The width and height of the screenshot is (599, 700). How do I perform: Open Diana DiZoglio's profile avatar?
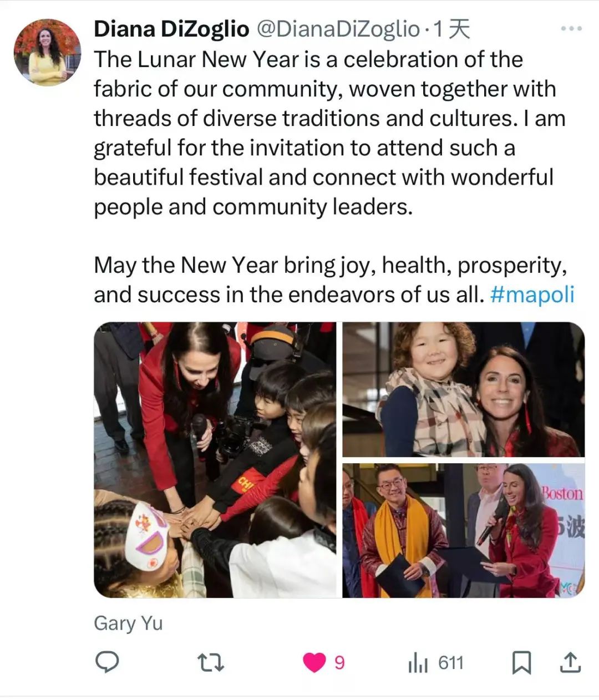[47, 52]
